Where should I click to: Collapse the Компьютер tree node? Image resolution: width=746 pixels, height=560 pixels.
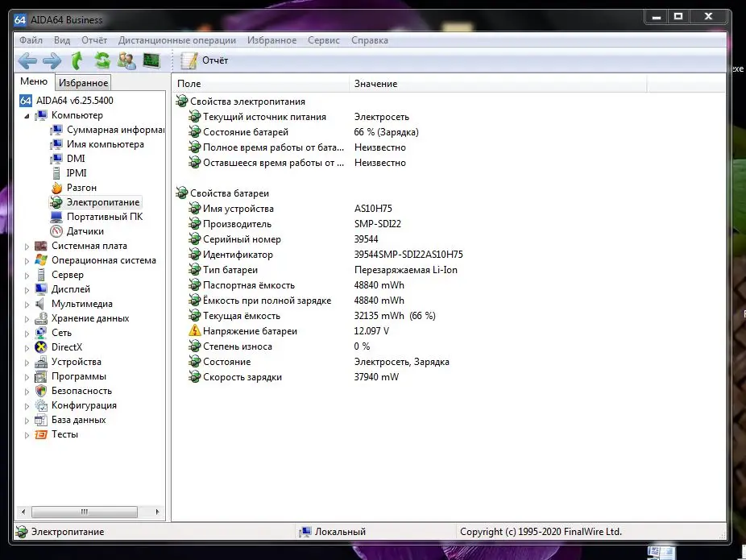pos(27,116)
